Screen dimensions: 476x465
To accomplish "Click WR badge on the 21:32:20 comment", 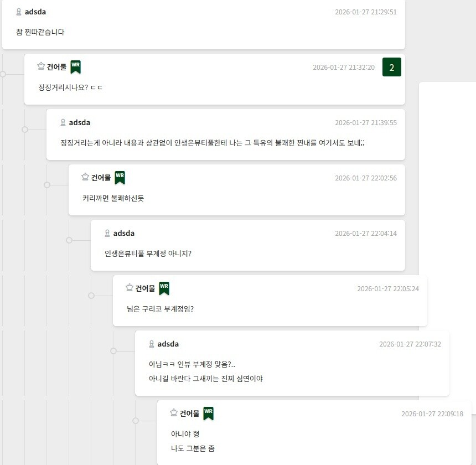I will (76, 67).
